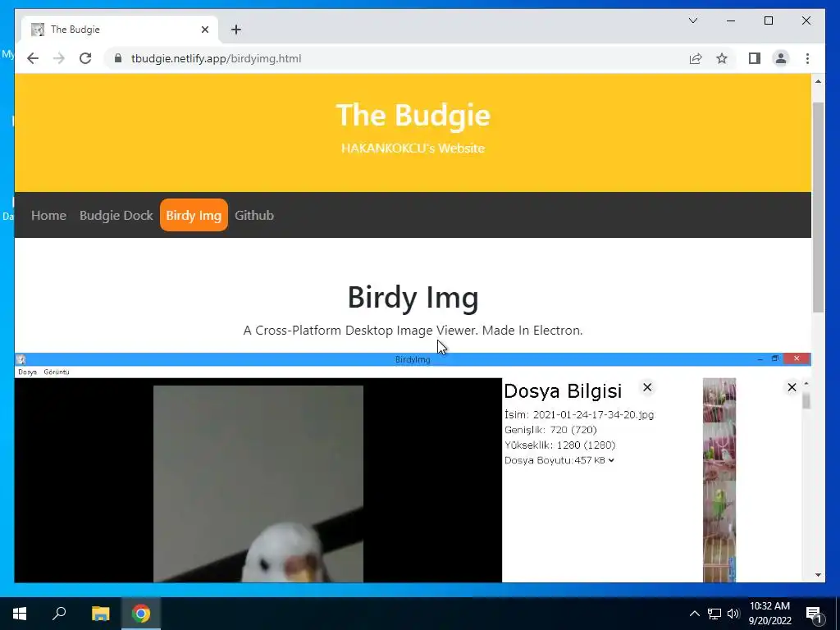Open the Dosya menu in BirdyImg
The width and height of the screenshot is (840, 630).
tap(27, 372)
